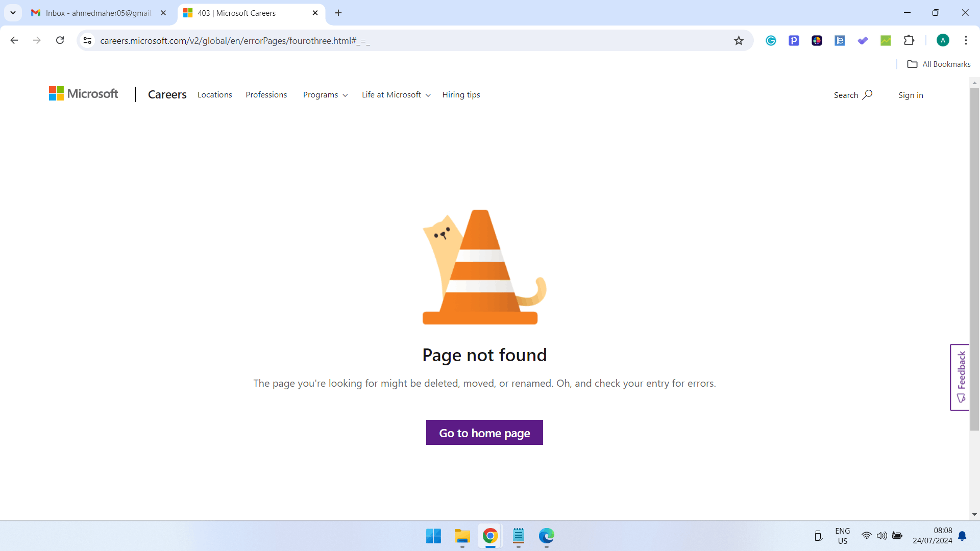Image resolution: width=980 pixels, height=551 pixels.
Task: Expand the Programs dropdown menu
Action: 325,95
